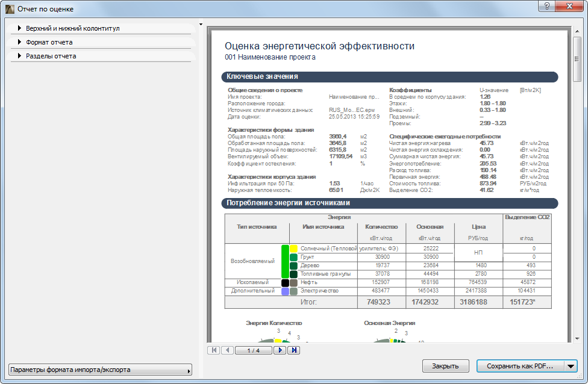
Task: Go to the first report page
Action: tap(214, 350)
